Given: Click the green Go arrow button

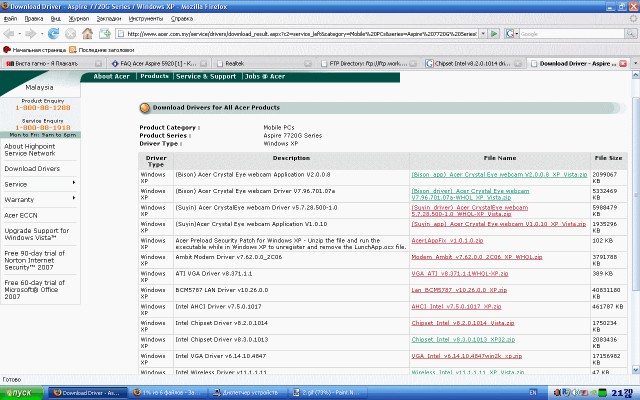Looking at the screenshot, I should pos(494,34).
